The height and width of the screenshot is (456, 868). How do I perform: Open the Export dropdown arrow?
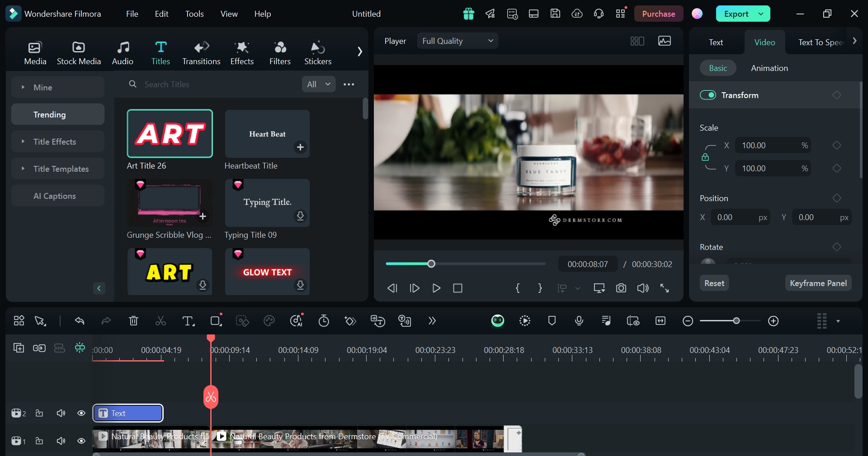coord(761,14)
